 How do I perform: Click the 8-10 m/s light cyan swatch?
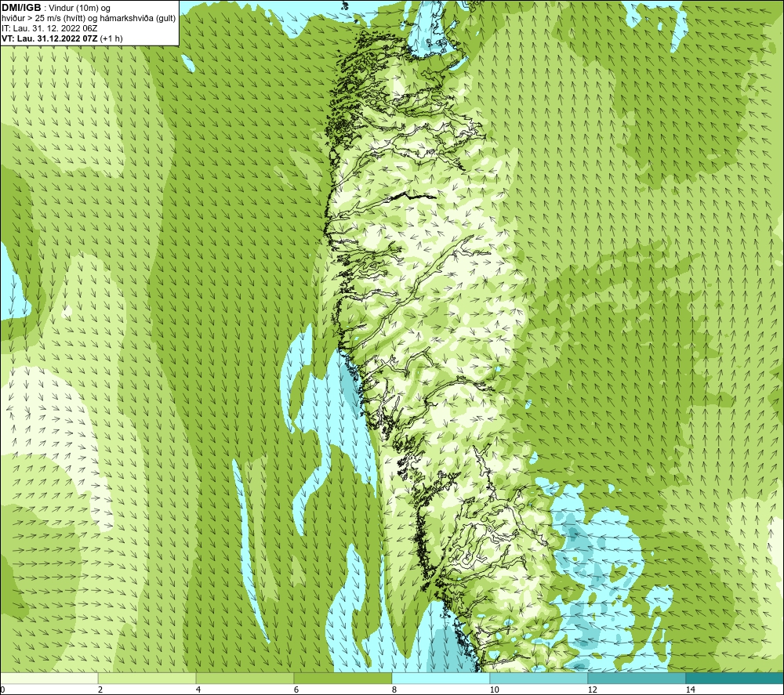coord(441,678)
